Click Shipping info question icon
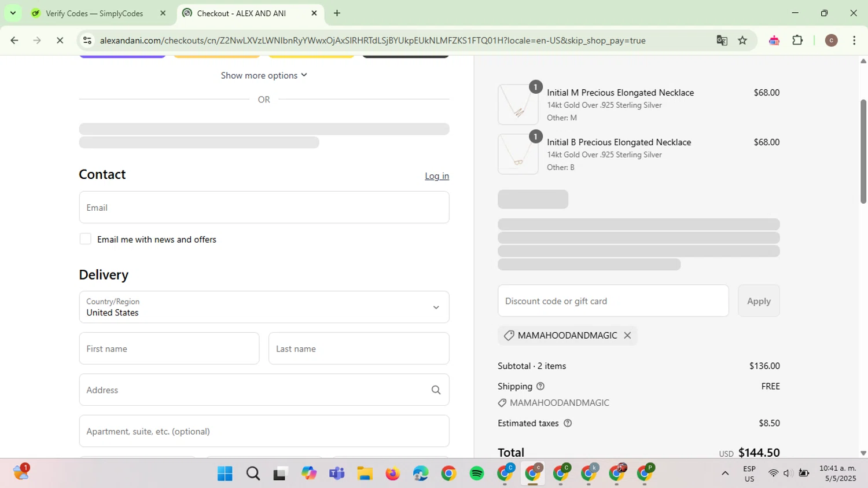Image resolution: width=868 pixels, height=488 pixels. [x=540, y=386]
